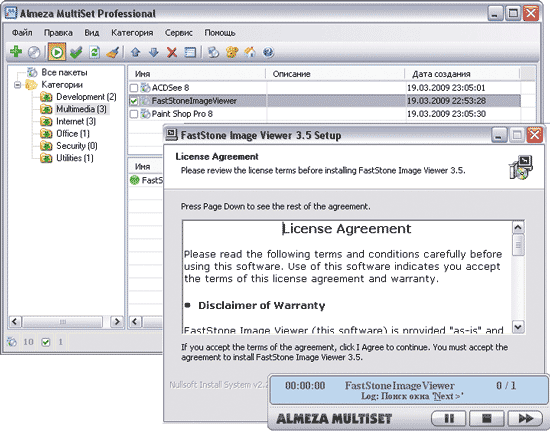Sort by the upper Имя column header
This screenshot has height=431, width=550.
click(197, 74)
